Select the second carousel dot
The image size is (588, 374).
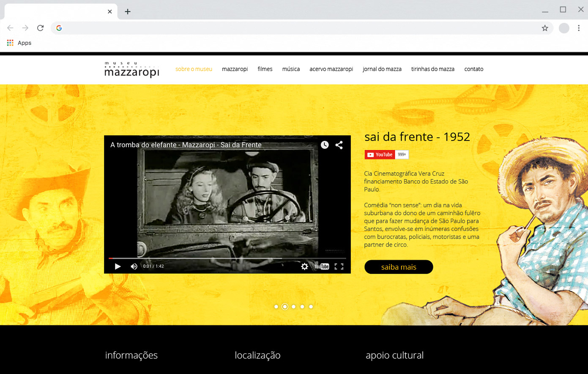(285, 307)
